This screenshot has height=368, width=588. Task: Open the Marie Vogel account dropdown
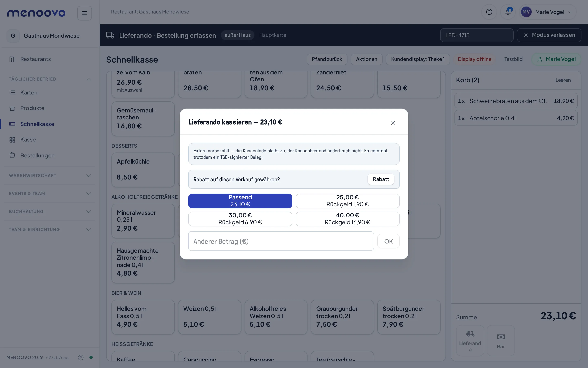[x=548, y=12]
